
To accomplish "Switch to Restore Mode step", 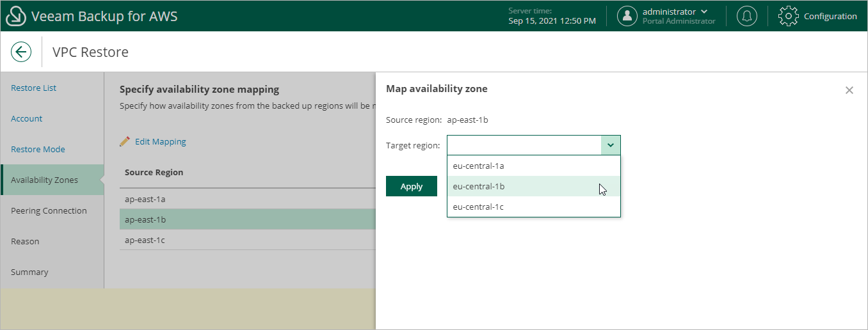I will click(x=38, y=149).
